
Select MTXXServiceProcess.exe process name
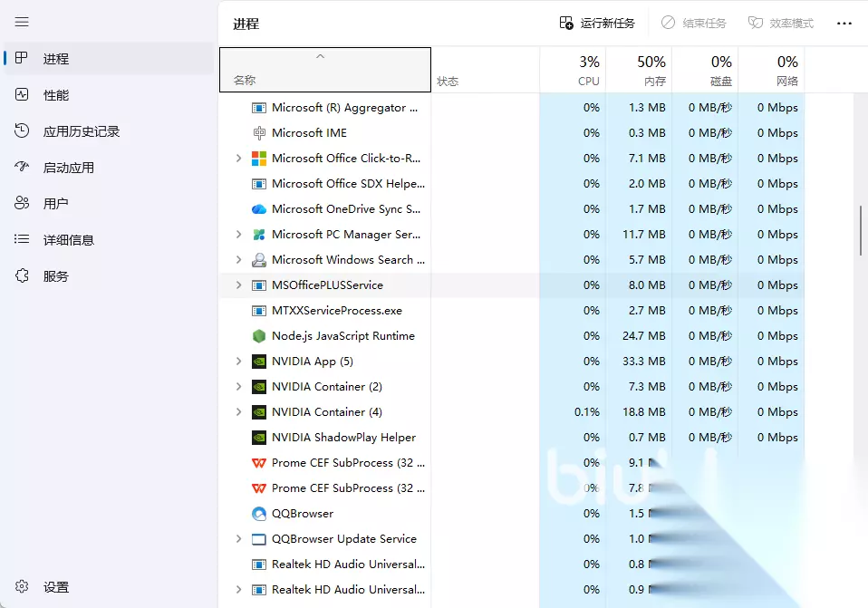click(336, 311)
